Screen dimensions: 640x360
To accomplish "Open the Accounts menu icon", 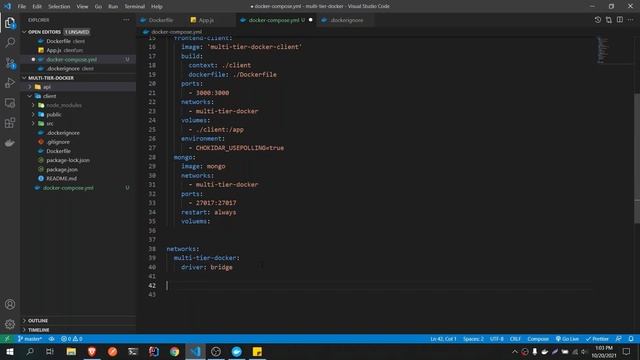I will [x=10, y=304].
